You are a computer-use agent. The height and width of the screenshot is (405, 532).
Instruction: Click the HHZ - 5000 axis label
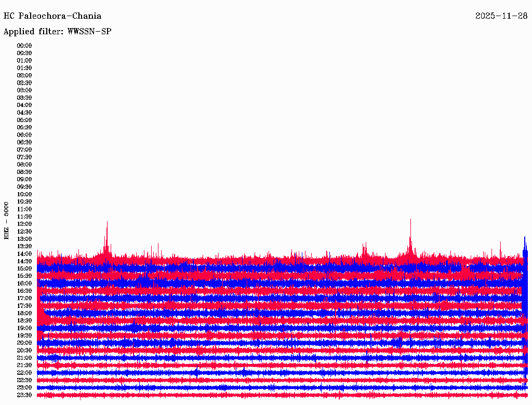(x=6, y=221)
